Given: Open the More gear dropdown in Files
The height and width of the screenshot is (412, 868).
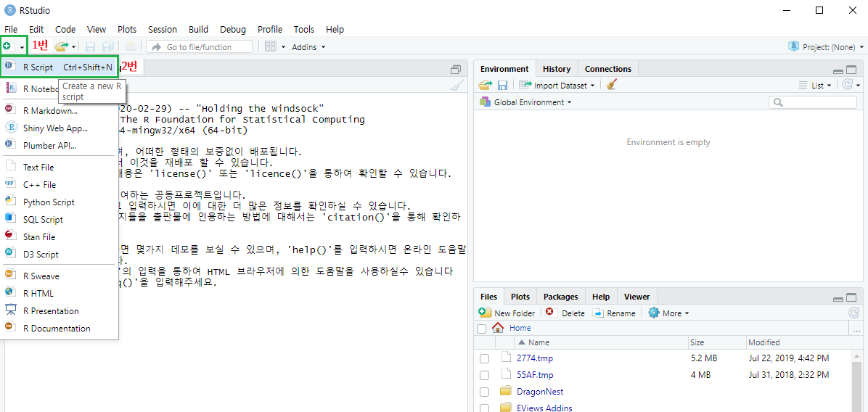Looking at the screenshot, I should point(668,313).
